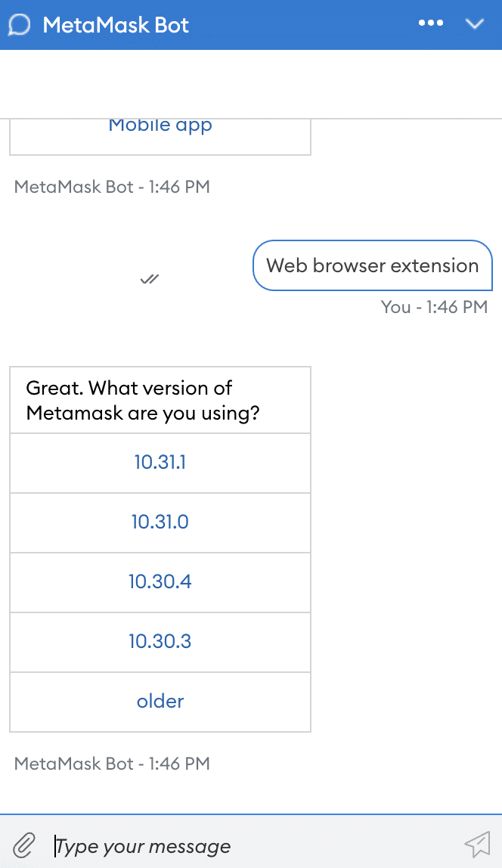
Task: Select version 10.30.4
Action: click(x=160, y=582)
